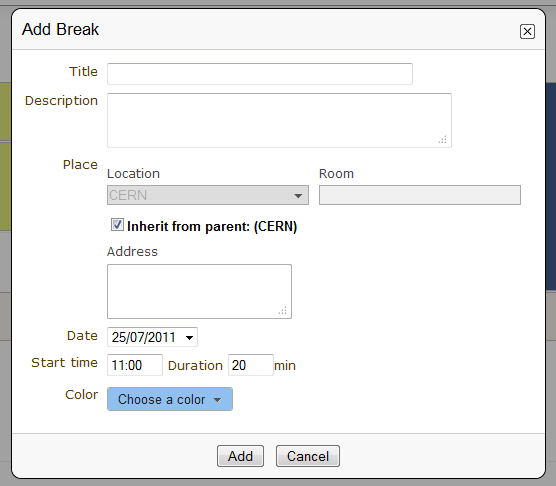Close the Add Break dialog with X icon
Screen dimensions: 556x486
tap(527, 32)
